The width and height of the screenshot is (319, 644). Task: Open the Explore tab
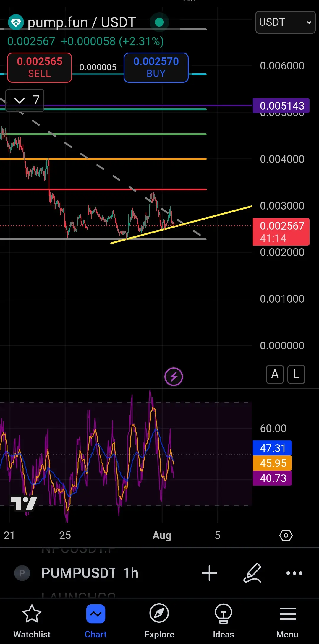coord(159,621)
